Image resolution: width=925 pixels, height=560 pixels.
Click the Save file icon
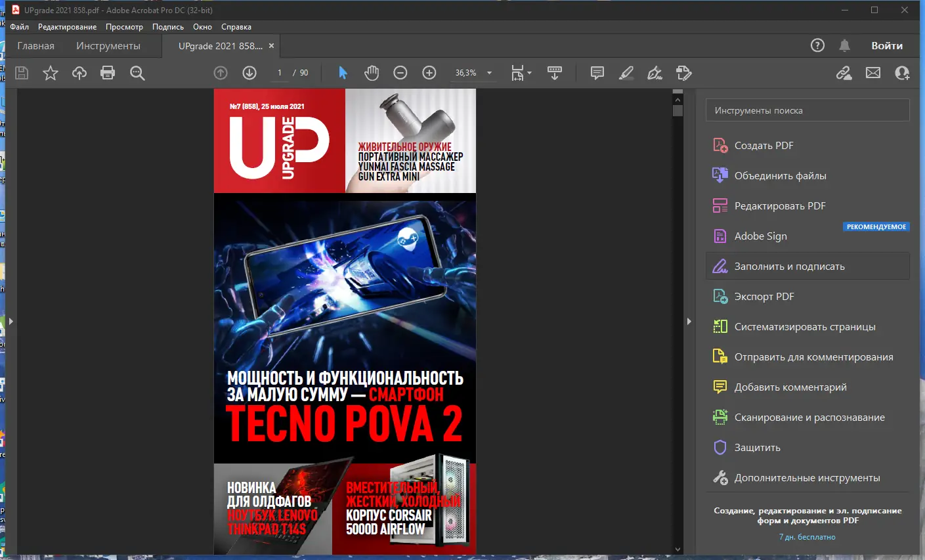[x=22, y=73]
